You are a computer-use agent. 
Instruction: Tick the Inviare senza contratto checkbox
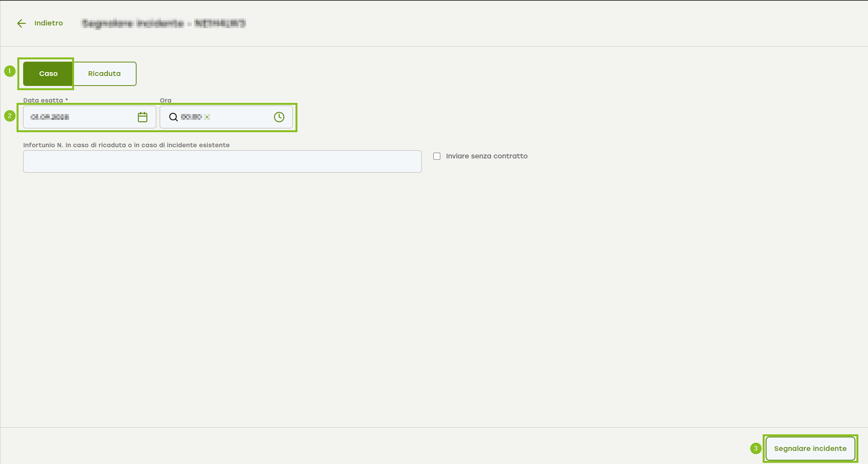(437, 156)
